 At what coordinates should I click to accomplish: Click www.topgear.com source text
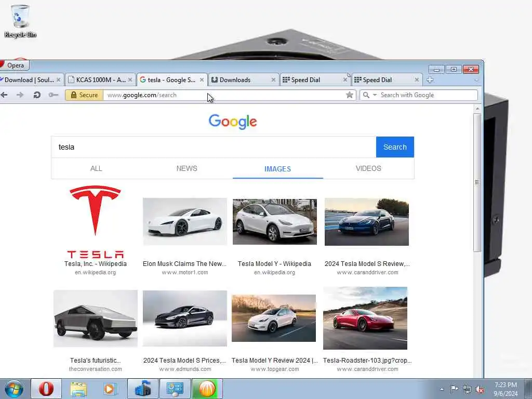(x=275, y=369)
